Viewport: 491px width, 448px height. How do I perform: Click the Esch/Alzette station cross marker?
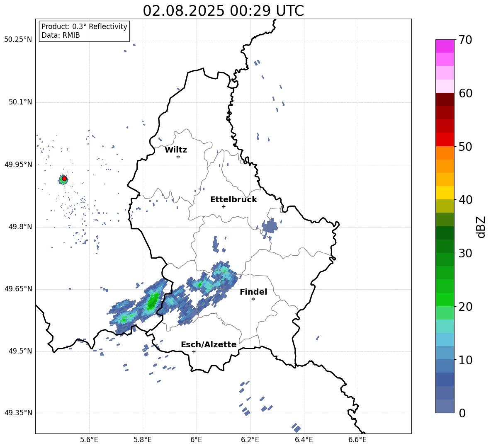coord(194,351)
